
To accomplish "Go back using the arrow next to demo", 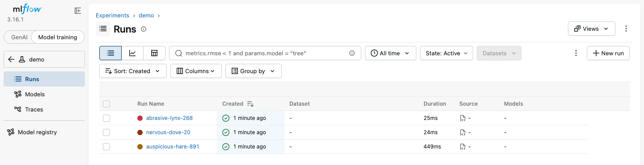I will tap(11, 59).
